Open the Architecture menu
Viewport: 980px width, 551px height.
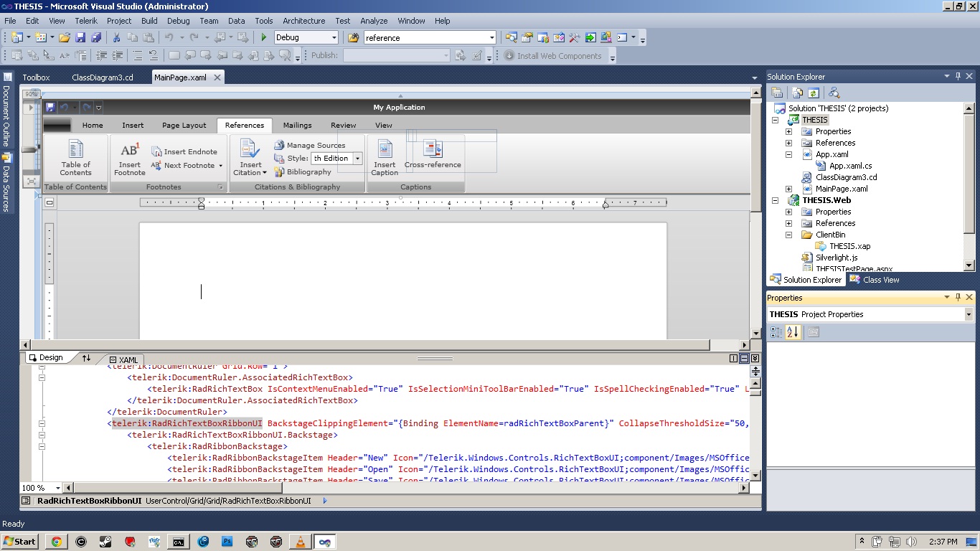303,21
